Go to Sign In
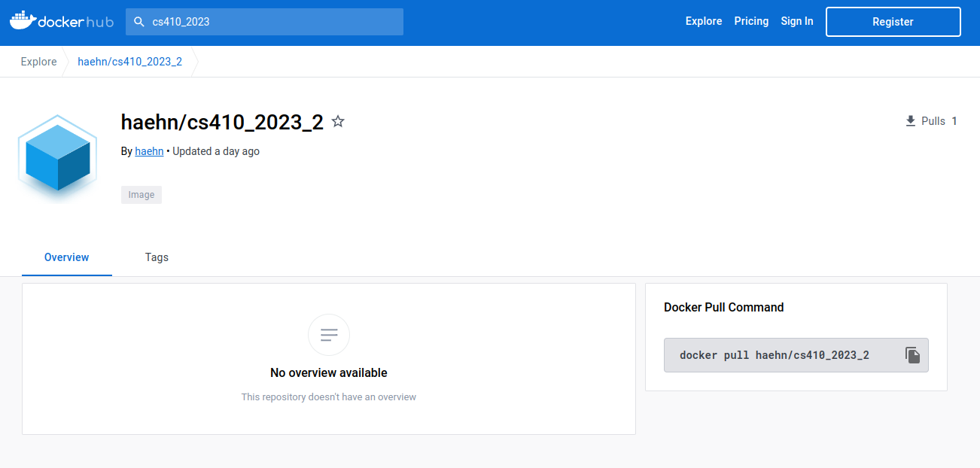Image resolution: width=980 pixels, height=468 pixels. click(797, 21)
